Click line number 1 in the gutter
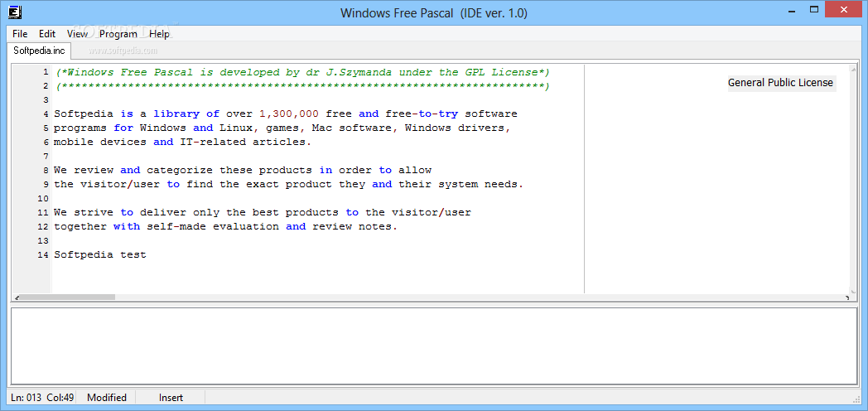 [46, 72]
